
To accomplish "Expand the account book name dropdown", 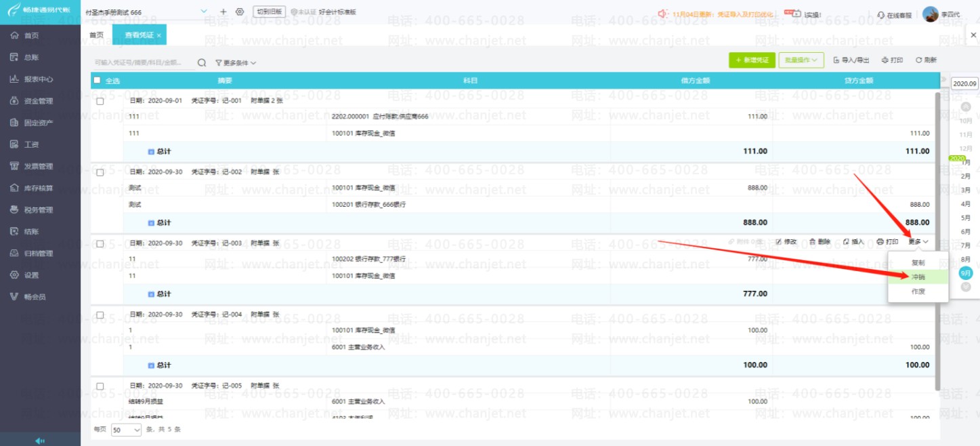I will 205,12.
